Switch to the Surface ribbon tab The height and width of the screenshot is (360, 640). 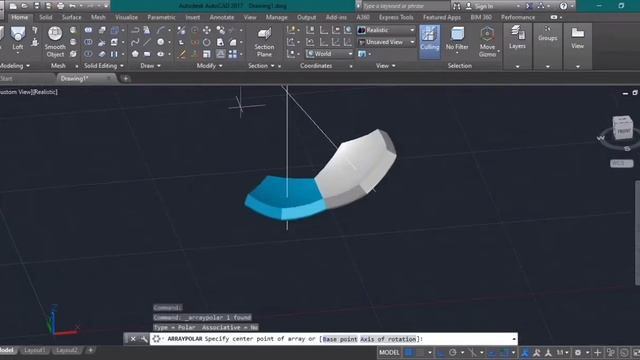pyautogui.click(x=71, y=17)
